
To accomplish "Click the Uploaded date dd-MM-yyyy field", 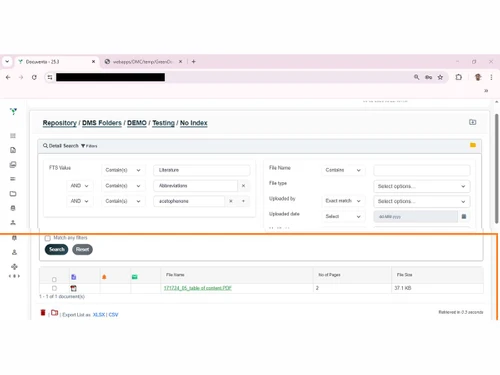I will pos(416,217).
